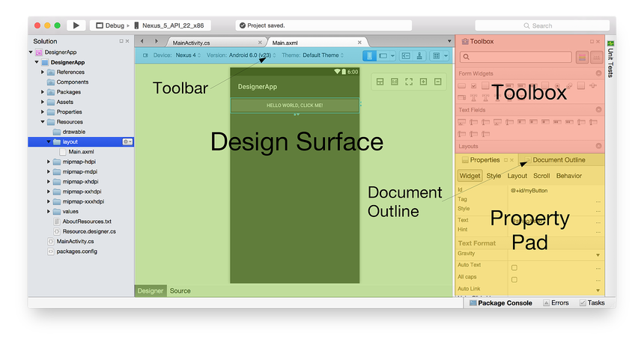The width and height of the screenshot is (644, 348).
Task: Open the Unit Tests side pad
Action: point(611,59)
